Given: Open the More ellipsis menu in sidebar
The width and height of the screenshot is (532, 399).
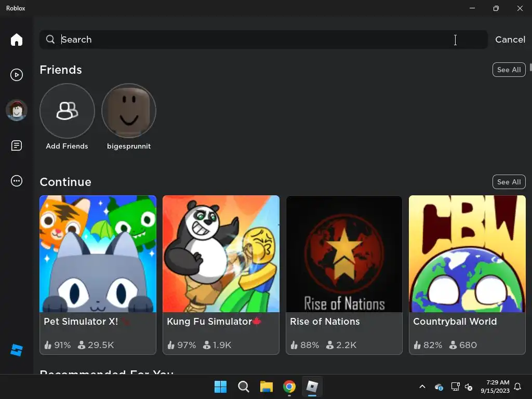Looking at the screenshot, I should pyautogui.click(x=16, y=181).
